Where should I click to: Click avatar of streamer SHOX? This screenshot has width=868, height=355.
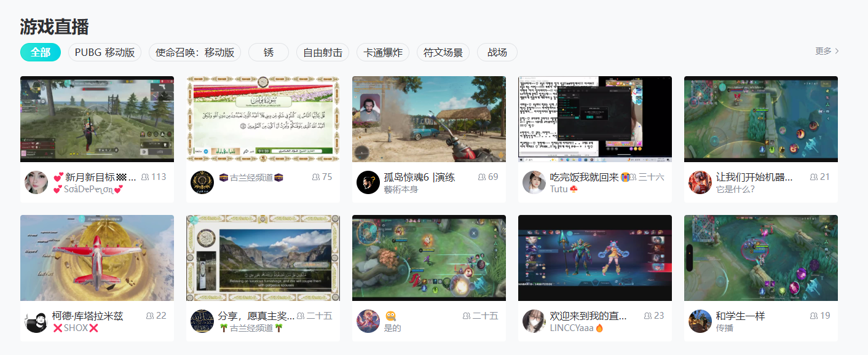coord(36,321)
